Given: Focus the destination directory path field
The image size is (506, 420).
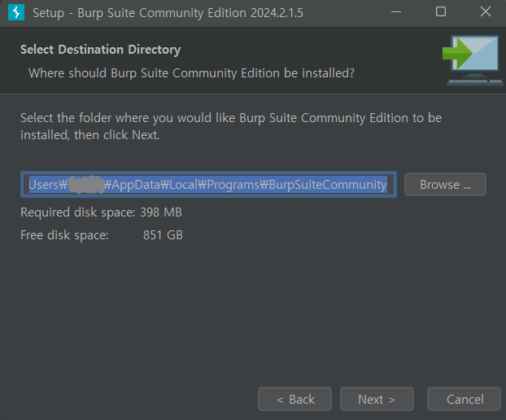Looking at the screenshot, I should tap(208, 184).
